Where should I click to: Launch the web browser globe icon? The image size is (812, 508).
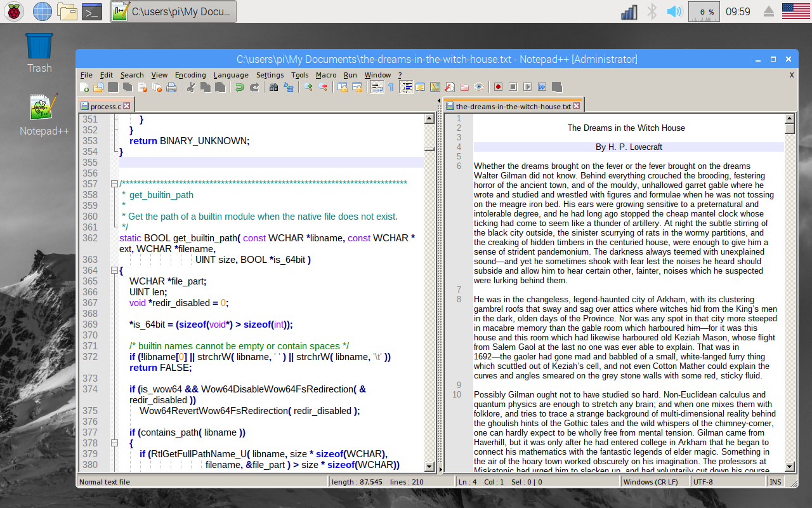pos(42,11)
